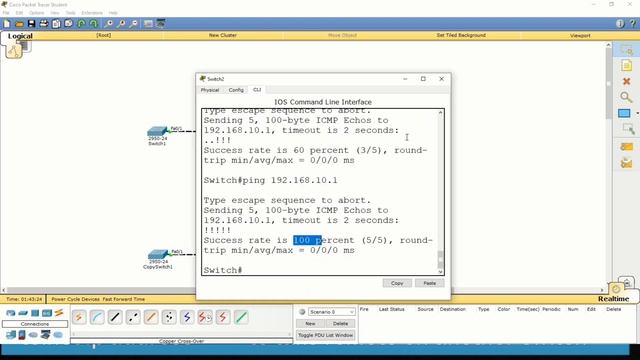Click the Print icon in toolbar
This screenshot has width=640, height=360.
(44, 24)
